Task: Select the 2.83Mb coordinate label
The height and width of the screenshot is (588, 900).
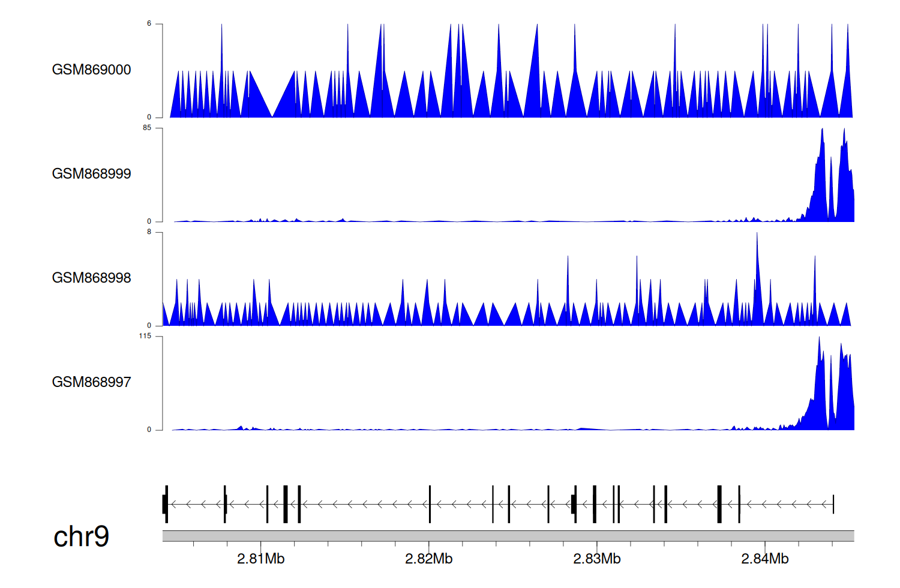Action: [596, 559]
